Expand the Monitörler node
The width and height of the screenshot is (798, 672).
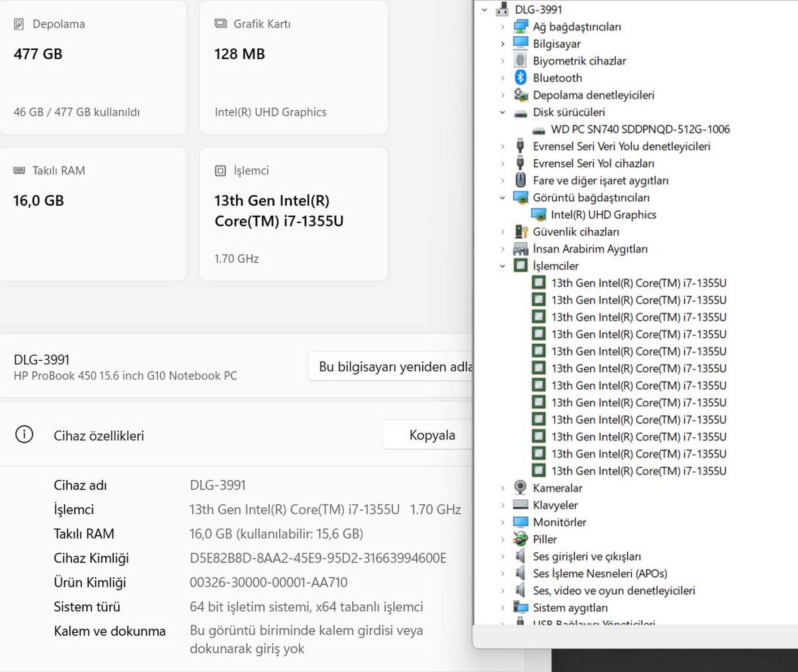click(x=503, y=522)
